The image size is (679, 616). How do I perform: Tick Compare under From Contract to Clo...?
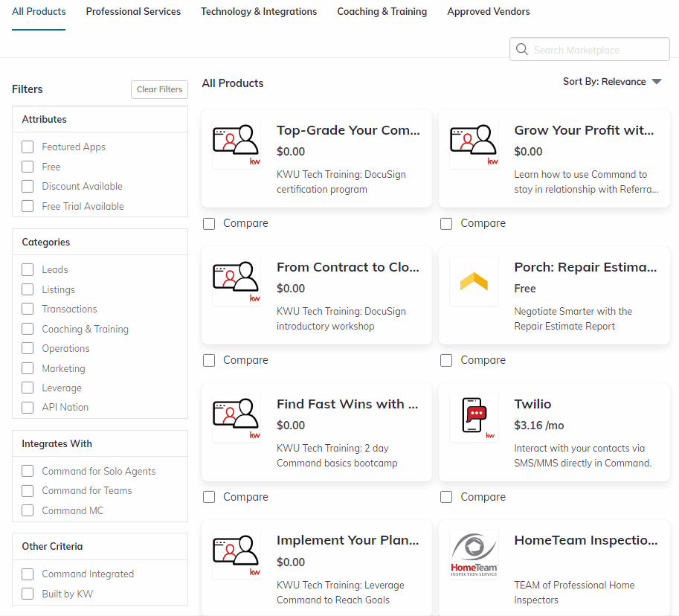tap(209, 360)
